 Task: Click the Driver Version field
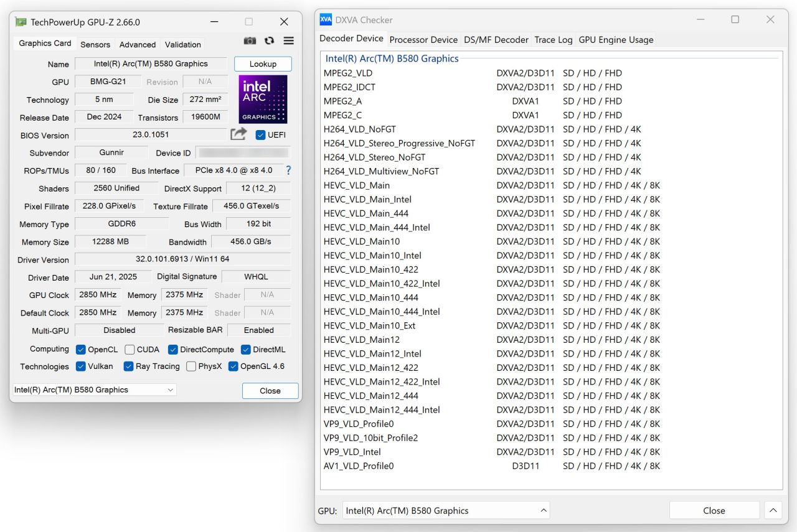click(182, 259)
